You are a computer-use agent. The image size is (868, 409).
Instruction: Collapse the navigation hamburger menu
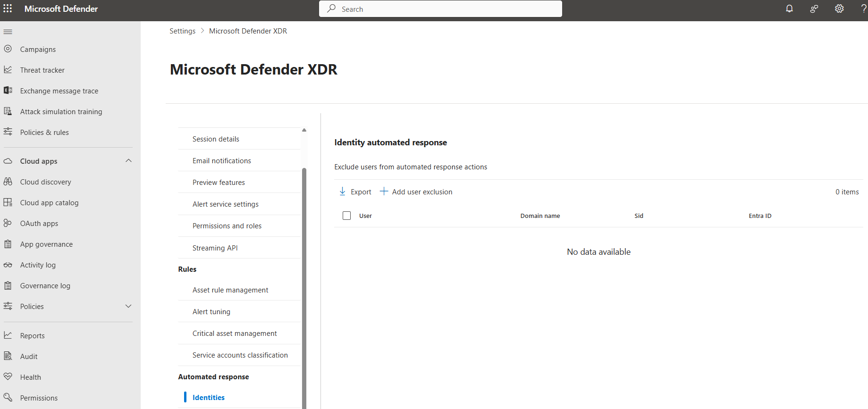coord(8,32)
